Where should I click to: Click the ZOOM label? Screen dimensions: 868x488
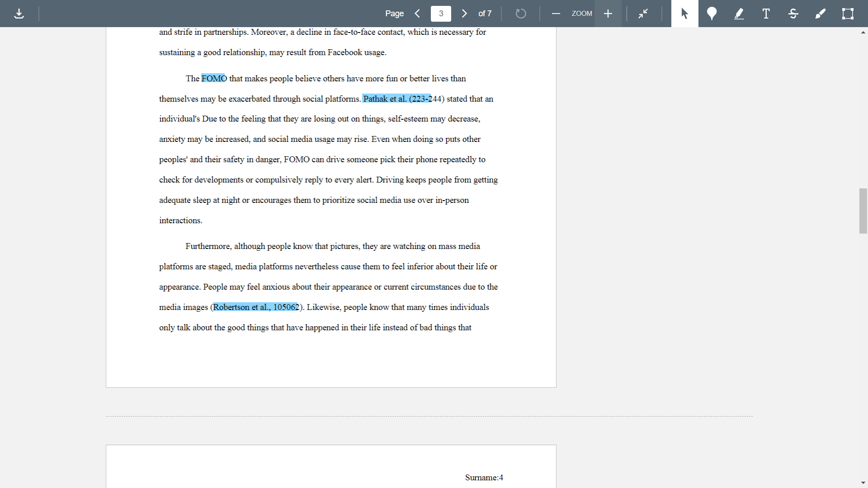(x=582, y=14)
